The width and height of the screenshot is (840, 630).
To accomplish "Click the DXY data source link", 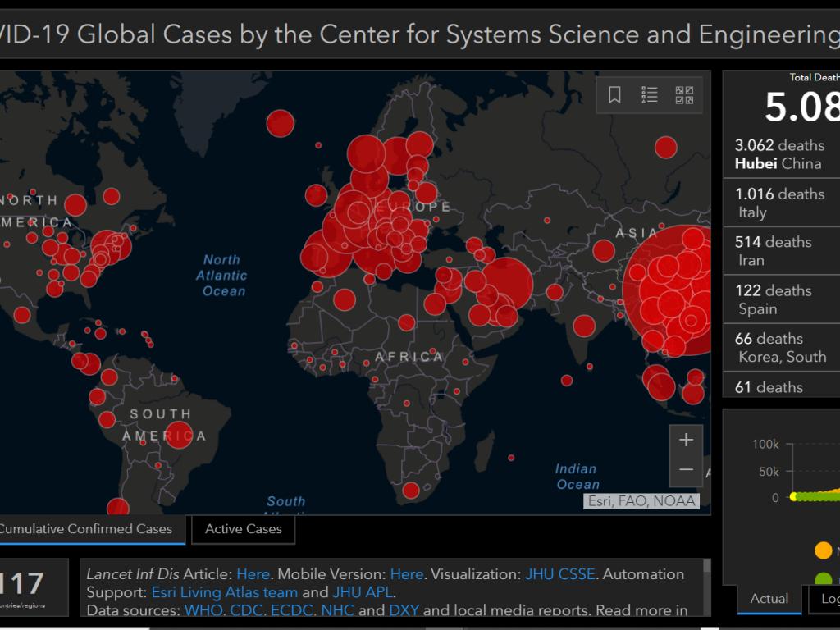I will 404,609.
